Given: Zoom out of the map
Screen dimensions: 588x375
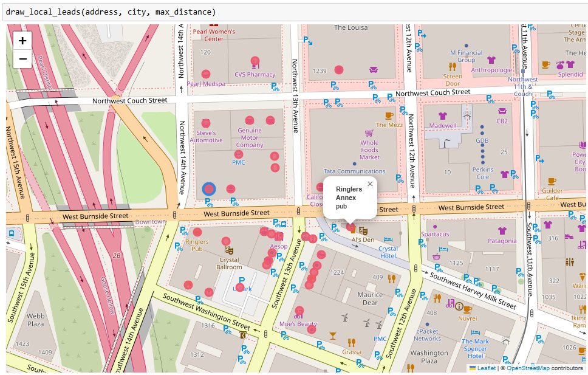Looking at the screenshot, I should point(22,59).
